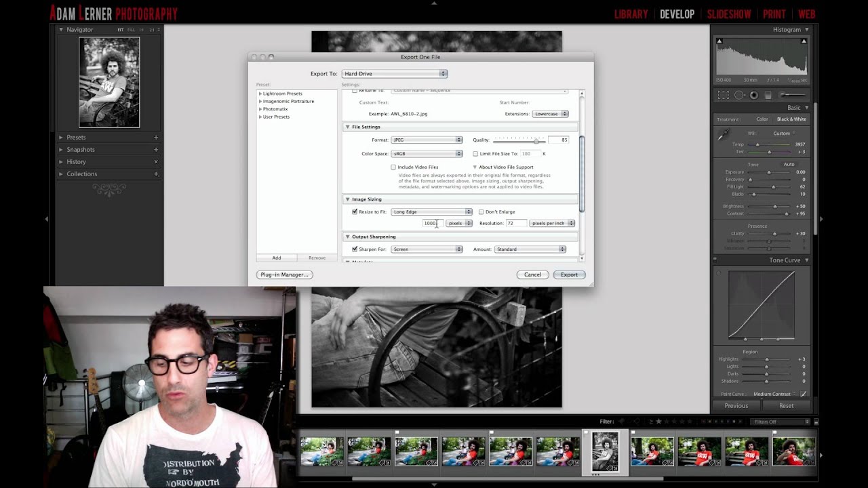868x488 pixels.
Task: Switch to the Web module
Action: [x=806, y=14]
